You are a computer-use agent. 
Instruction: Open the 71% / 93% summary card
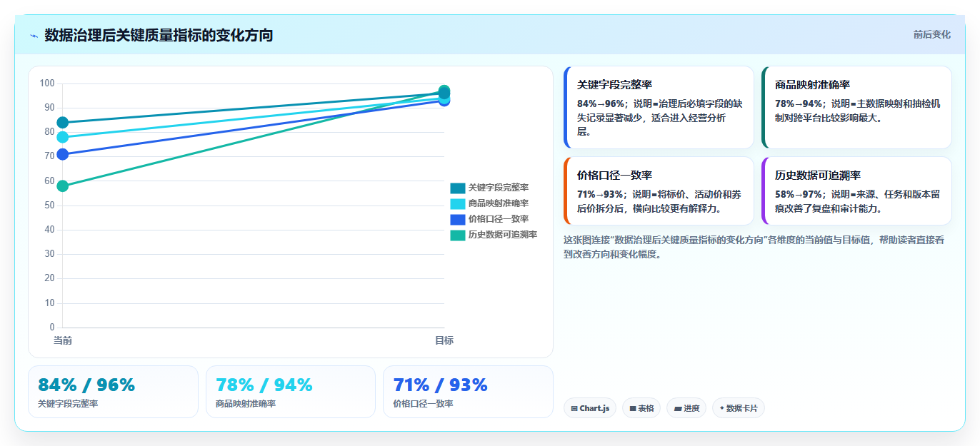tap(468, 392)
